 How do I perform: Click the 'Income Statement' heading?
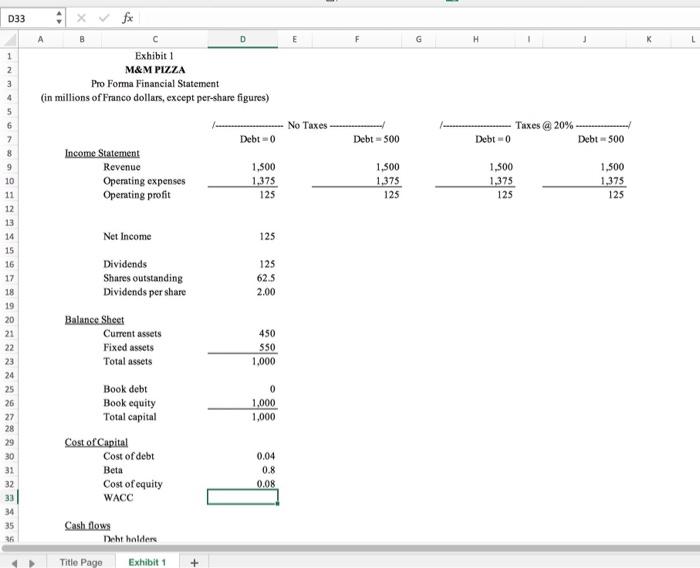point(102,153)
